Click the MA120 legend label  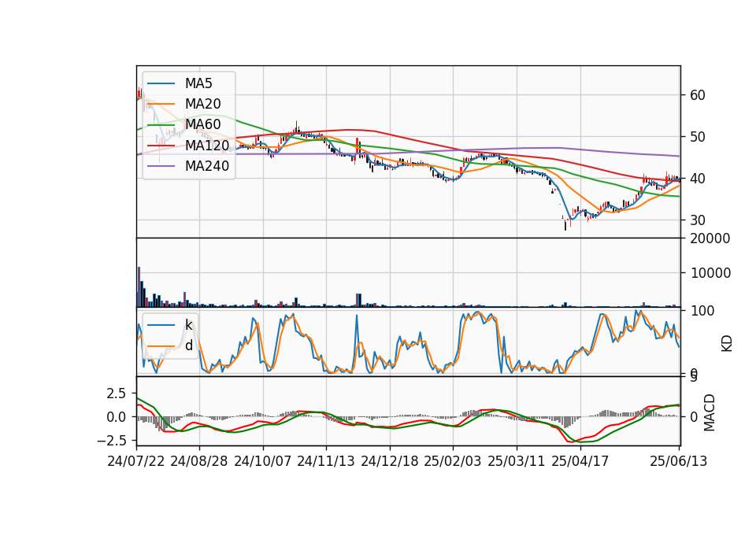point(207,145)
